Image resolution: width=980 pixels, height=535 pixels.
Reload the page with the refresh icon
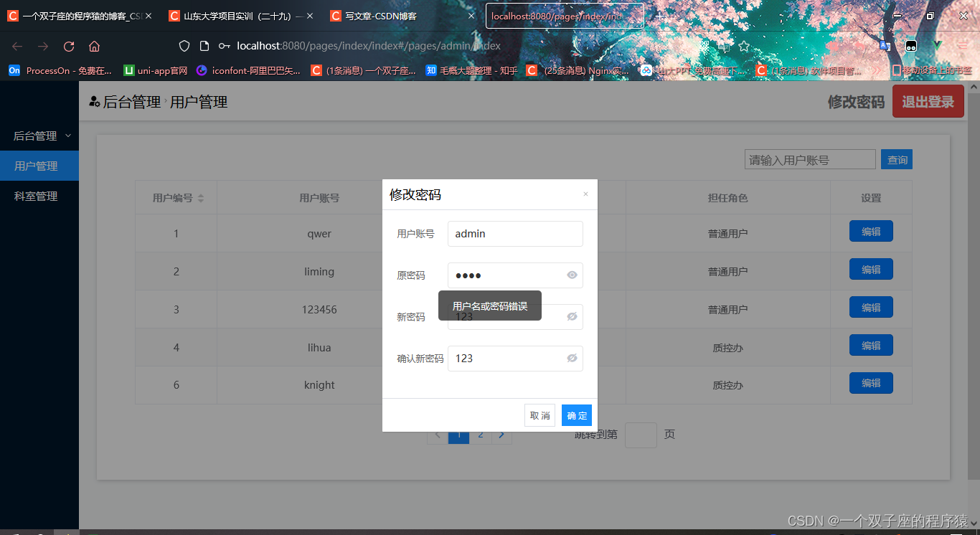[69, 46]
